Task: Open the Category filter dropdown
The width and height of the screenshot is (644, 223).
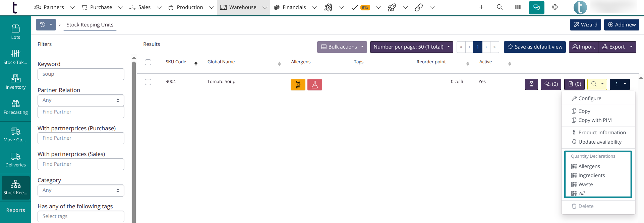Action: (81, 191)
